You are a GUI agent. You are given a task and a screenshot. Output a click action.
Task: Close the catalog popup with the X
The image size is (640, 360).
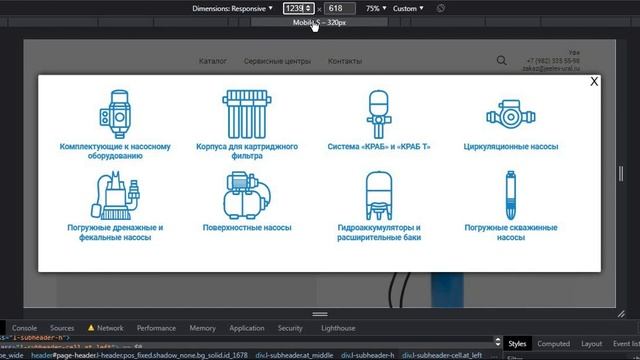pyautogui.click(x=594, y=81)
